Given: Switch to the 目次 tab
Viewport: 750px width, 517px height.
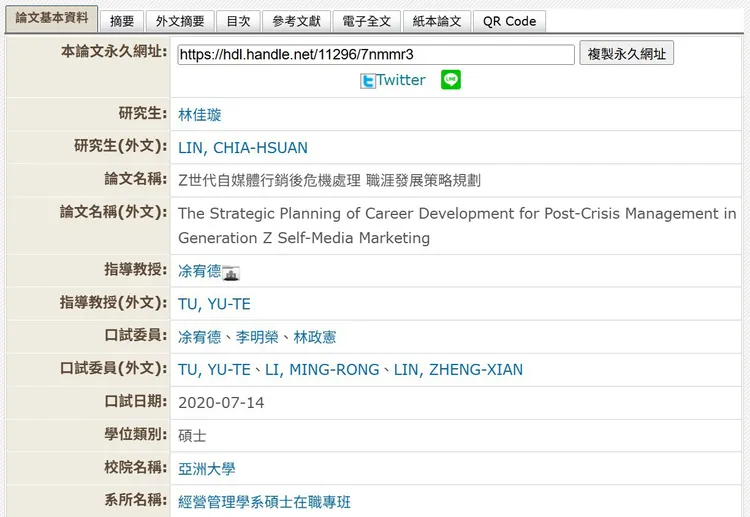Looking at the screenshot, I should point(238,22).
